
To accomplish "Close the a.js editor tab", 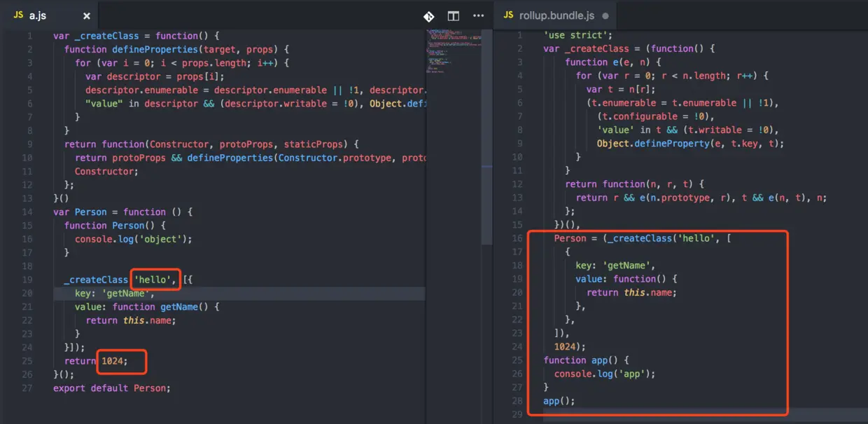I will pyautogui.click(x=87, y=15).
